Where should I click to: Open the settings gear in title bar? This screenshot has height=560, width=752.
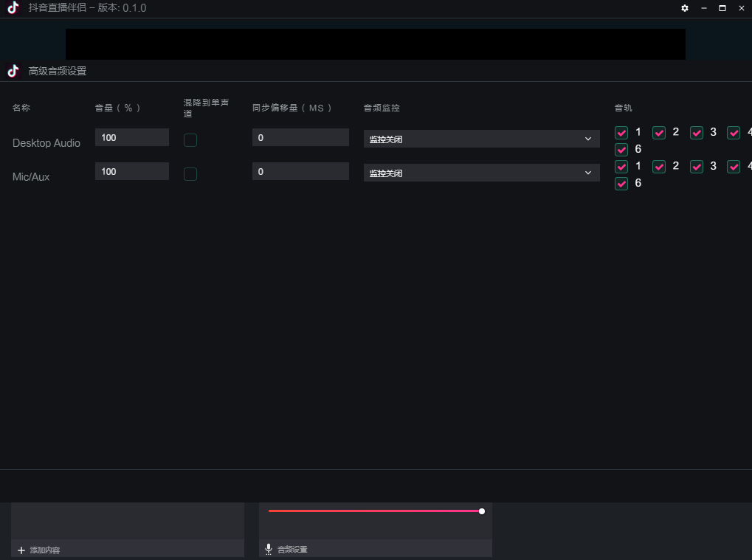[685, 8]
